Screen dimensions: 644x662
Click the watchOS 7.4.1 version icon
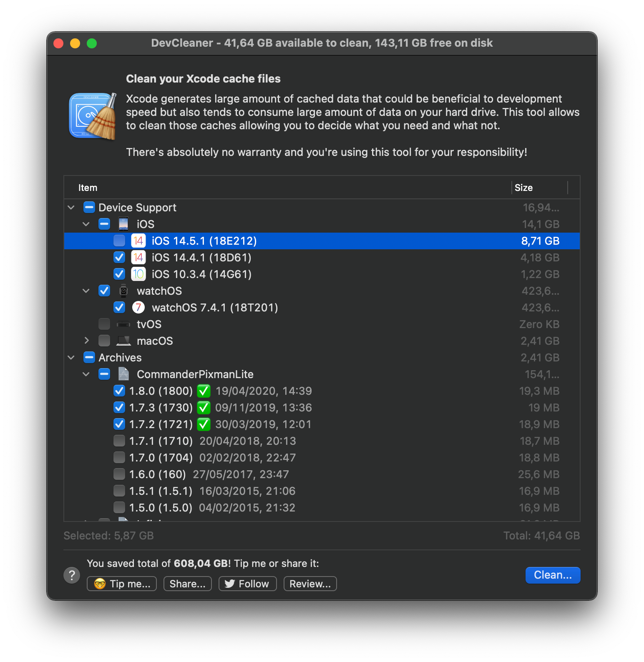(x=138, y=308)
